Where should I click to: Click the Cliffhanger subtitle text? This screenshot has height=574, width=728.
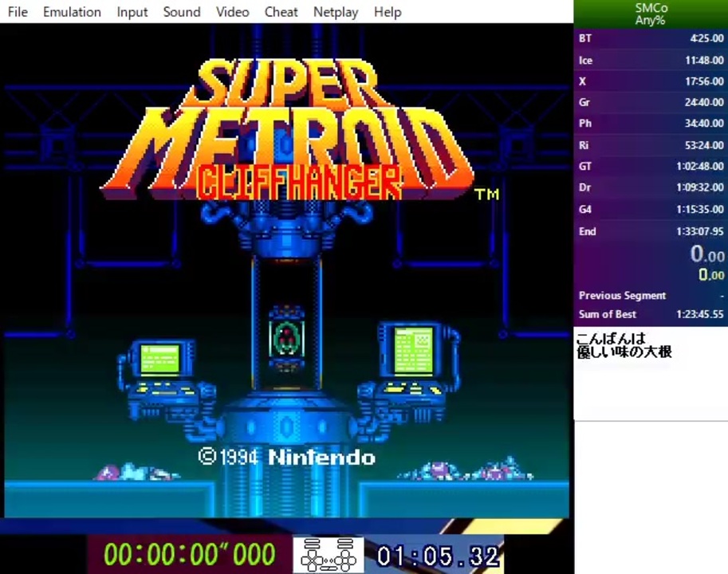298,183
